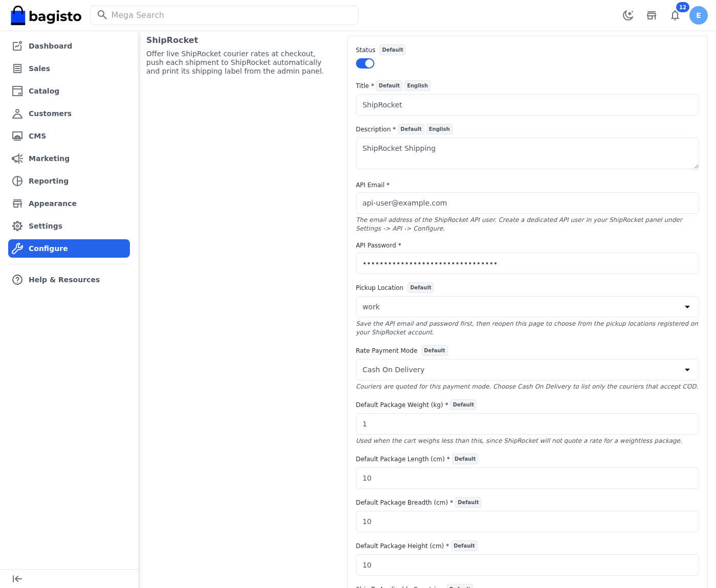Click the ShipRocket description paragraph
The width and height of the screenshot is (716, 588).
235,62
